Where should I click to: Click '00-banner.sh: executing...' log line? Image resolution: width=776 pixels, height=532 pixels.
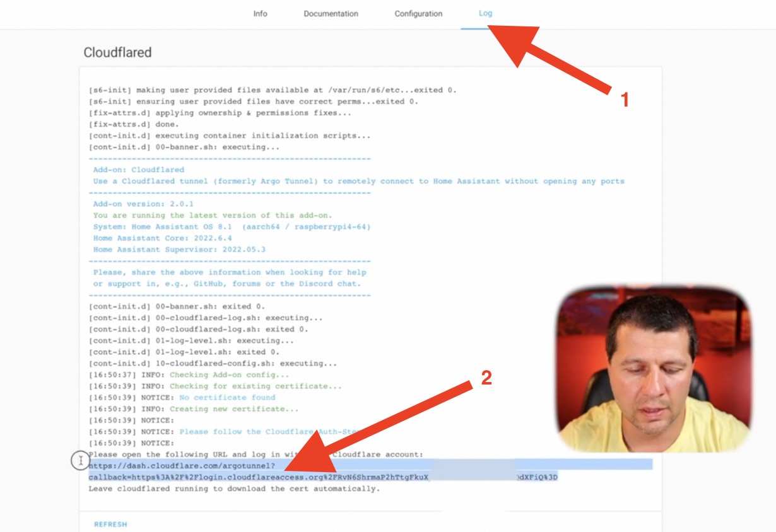[x=184, y=147]
